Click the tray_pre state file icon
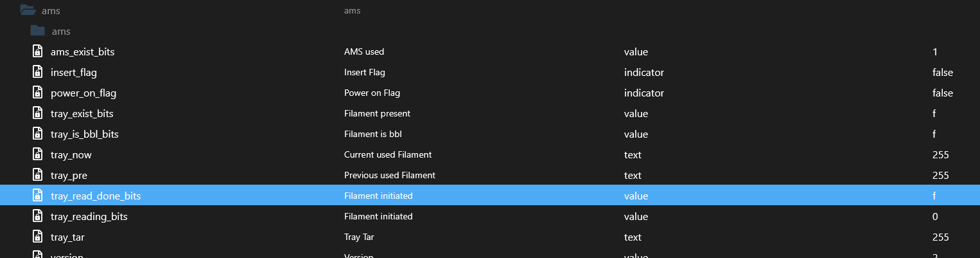This screenshot has width=980, height=258. (38, 175)
